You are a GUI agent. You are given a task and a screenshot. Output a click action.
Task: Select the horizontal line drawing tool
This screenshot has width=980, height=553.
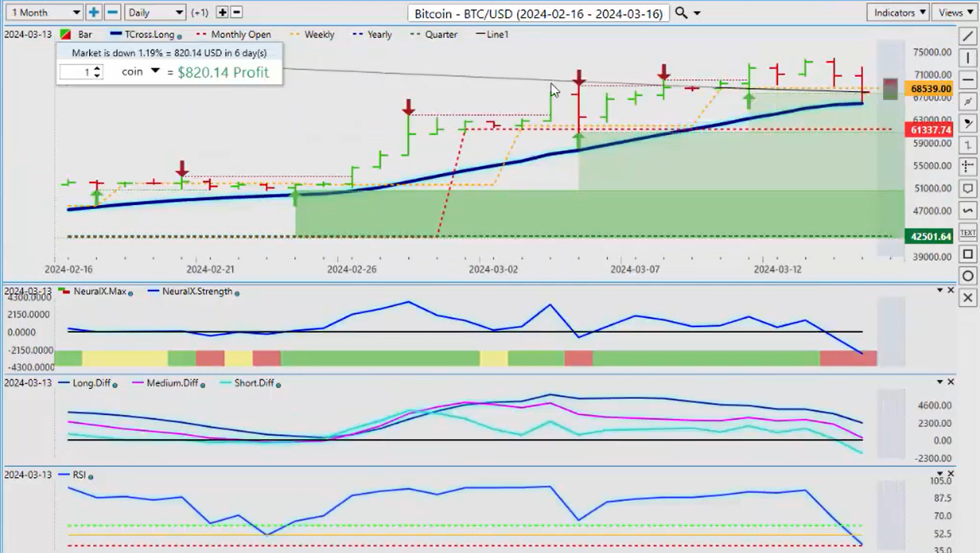[x=968, y=79]
